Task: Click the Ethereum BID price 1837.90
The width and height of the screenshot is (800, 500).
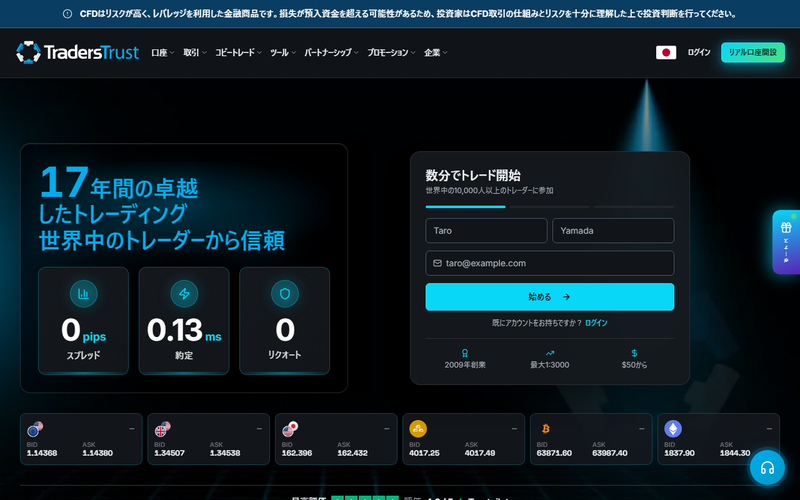Action: 679,453
